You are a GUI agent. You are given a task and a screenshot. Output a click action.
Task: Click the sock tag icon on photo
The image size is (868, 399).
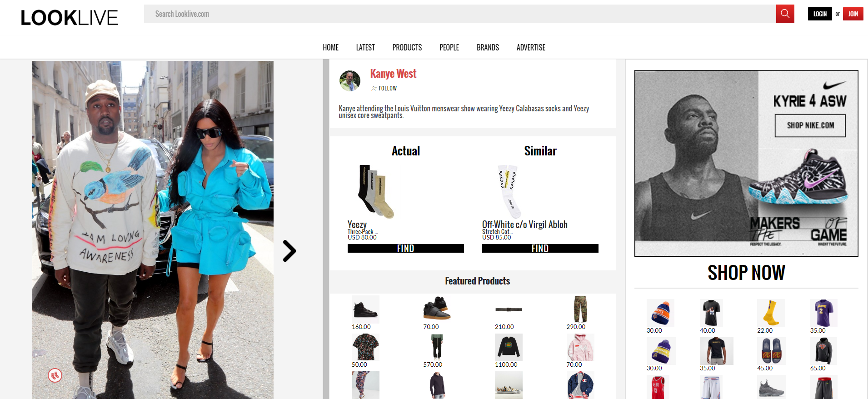point(55,375)
